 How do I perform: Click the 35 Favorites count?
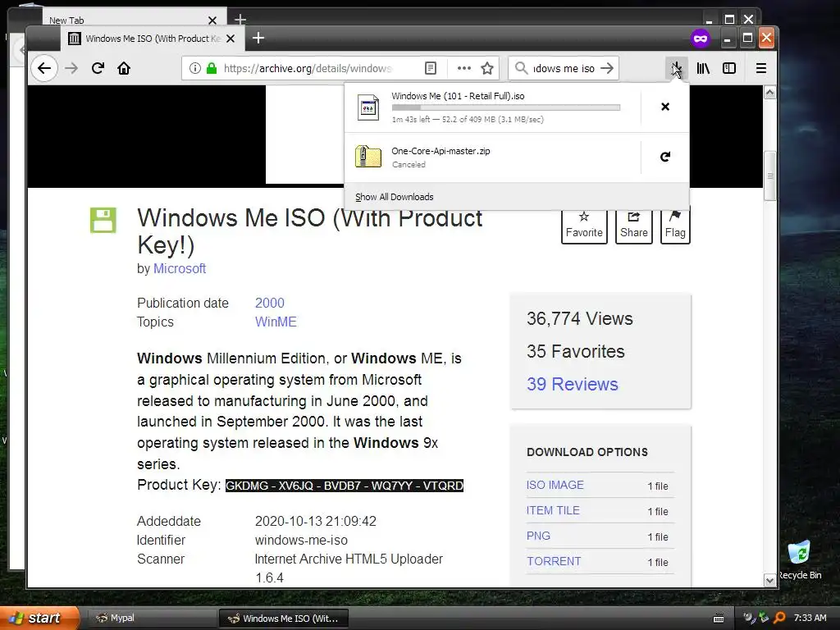tap(575, 351)
